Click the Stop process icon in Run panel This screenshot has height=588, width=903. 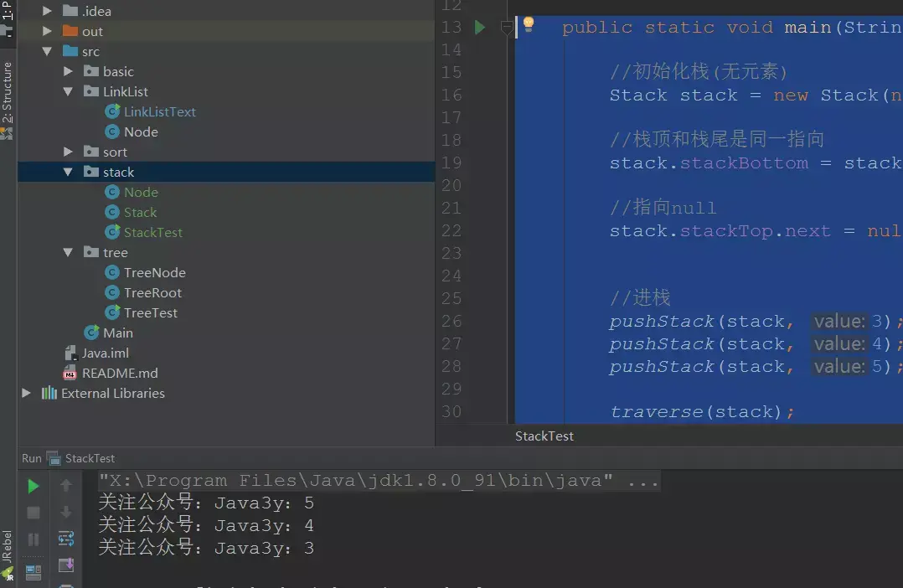tap(33, 513)
